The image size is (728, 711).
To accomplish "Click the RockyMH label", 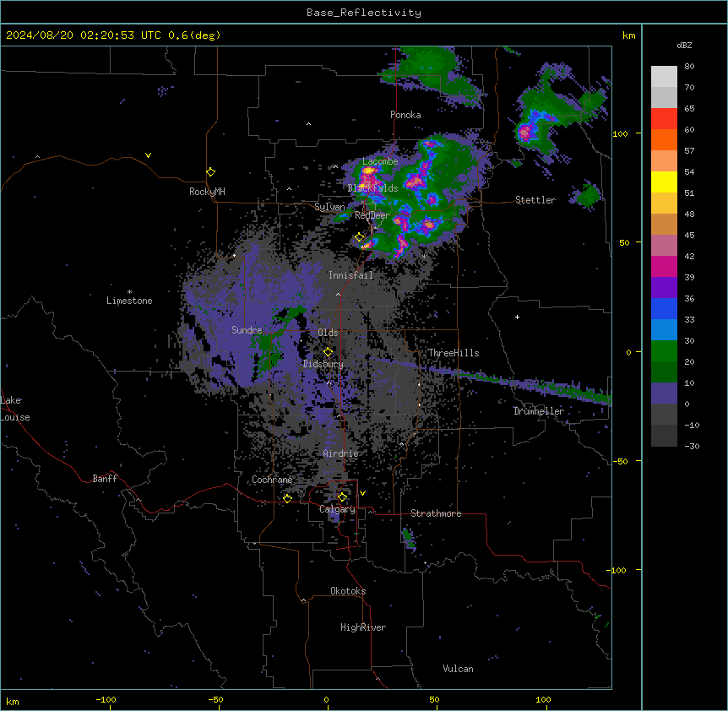I will click(207, 192).
